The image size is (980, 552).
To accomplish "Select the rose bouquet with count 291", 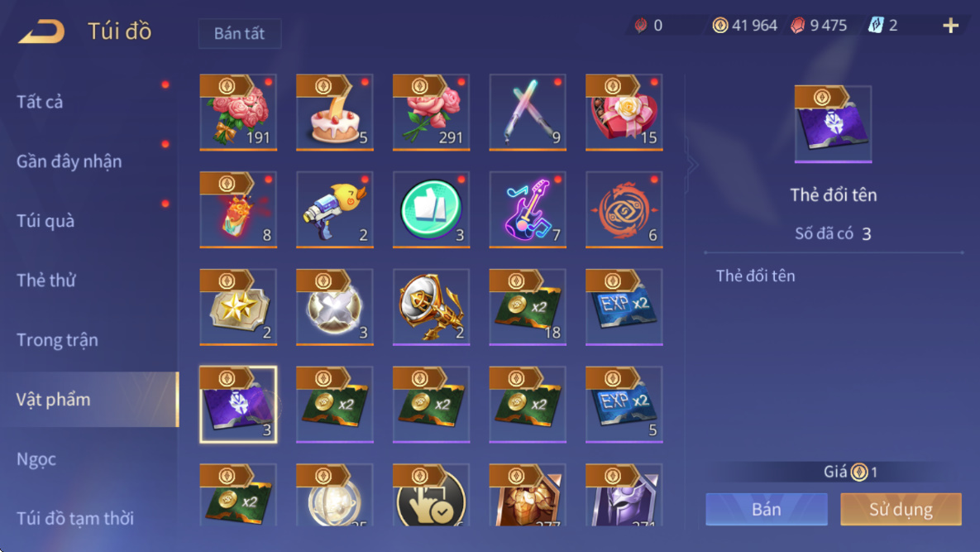I will [431, 113].
